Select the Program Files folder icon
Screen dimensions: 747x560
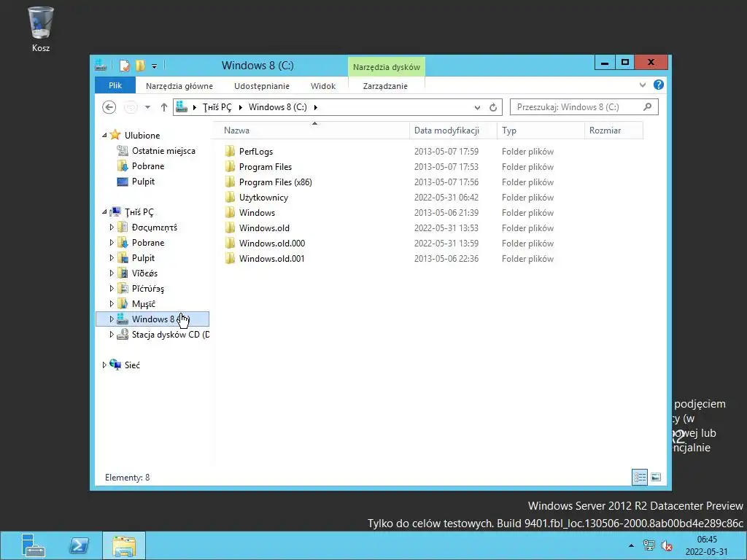230,167
